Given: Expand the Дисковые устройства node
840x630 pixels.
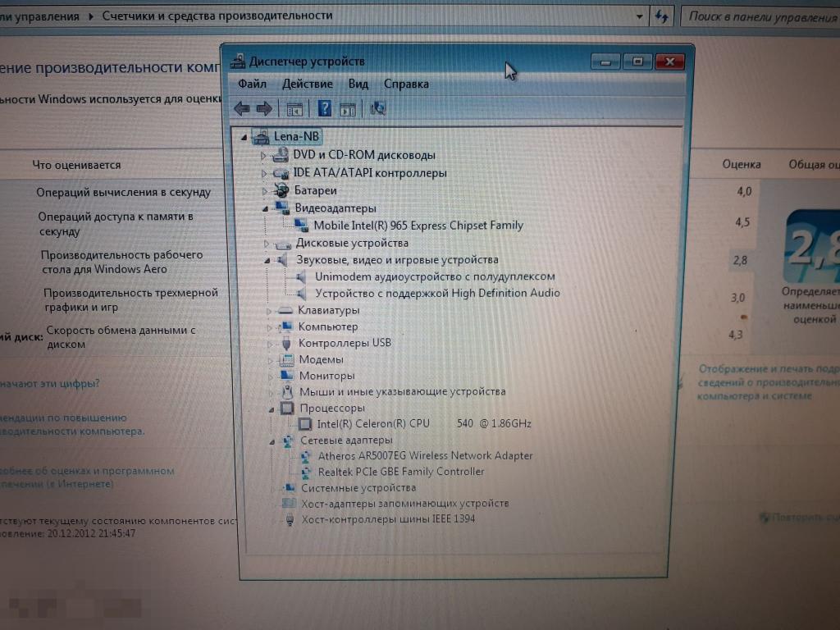Looking at the screenshot, I should click(267, 244).
